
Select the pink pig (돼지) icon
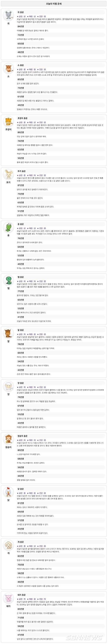(8, 598)
